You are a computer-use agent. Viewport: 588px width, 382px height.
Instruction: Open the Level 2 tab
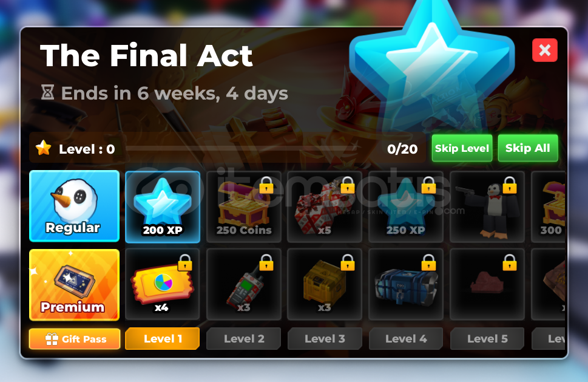pos(244,338)
